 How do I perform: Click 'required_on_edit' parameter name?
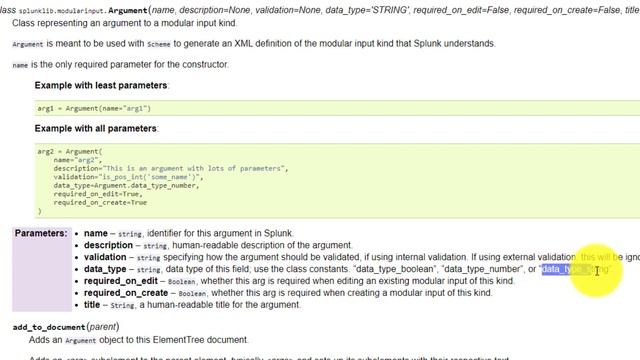coord(121,281)
